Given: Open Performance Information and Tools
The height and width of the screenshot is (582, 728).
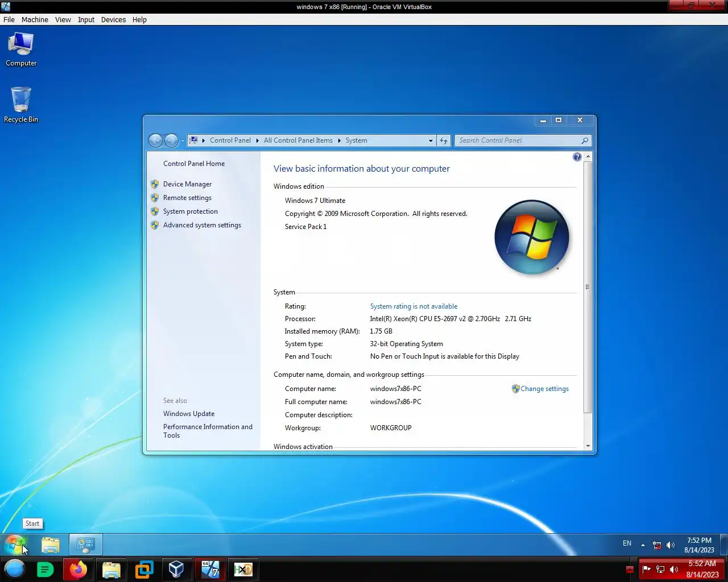Looking at the screenshot, I should pyautogui.click(x=208, y=431).
